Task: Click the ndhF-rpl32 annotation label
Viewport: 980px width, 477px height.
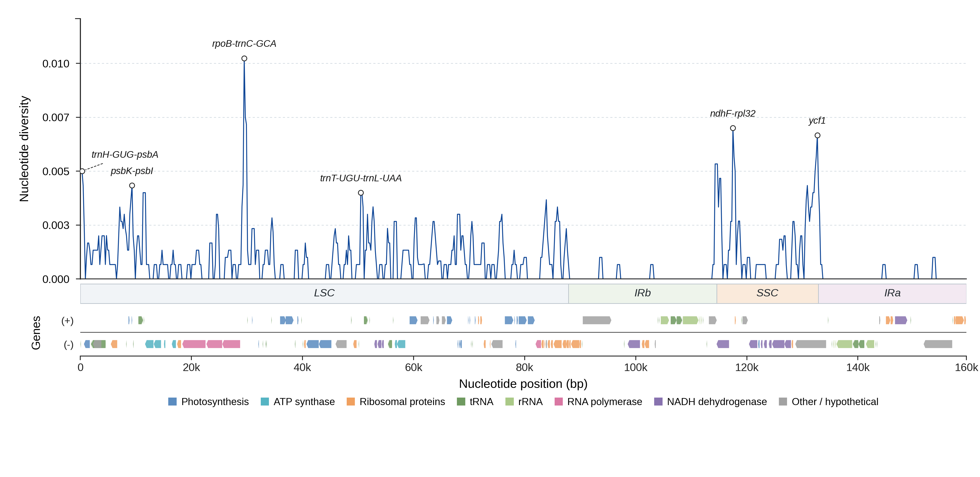Action: point(733,113)
